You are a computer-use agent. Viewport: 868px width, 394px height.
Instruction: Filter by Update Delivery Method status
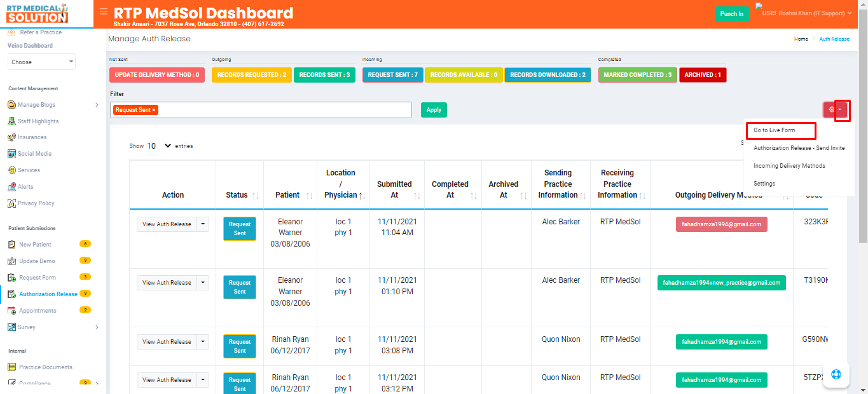[156, 75]
